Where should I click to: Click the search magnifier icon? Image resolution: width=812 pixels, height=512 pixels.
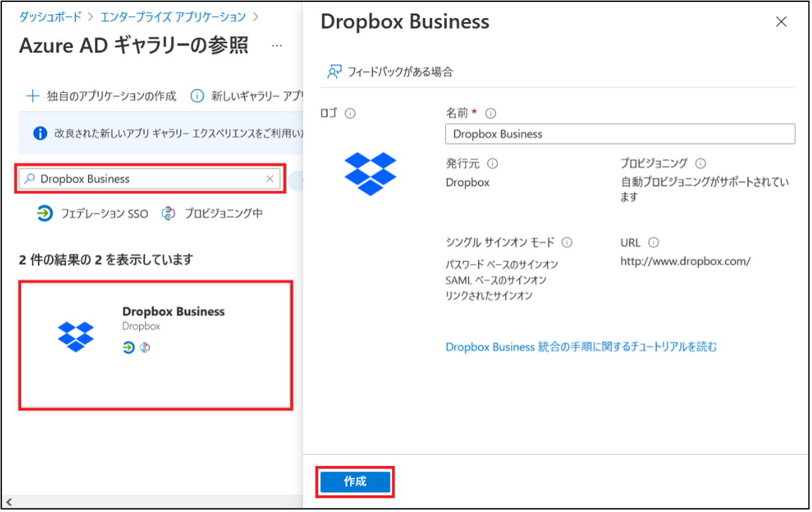[x=29, y=179]
